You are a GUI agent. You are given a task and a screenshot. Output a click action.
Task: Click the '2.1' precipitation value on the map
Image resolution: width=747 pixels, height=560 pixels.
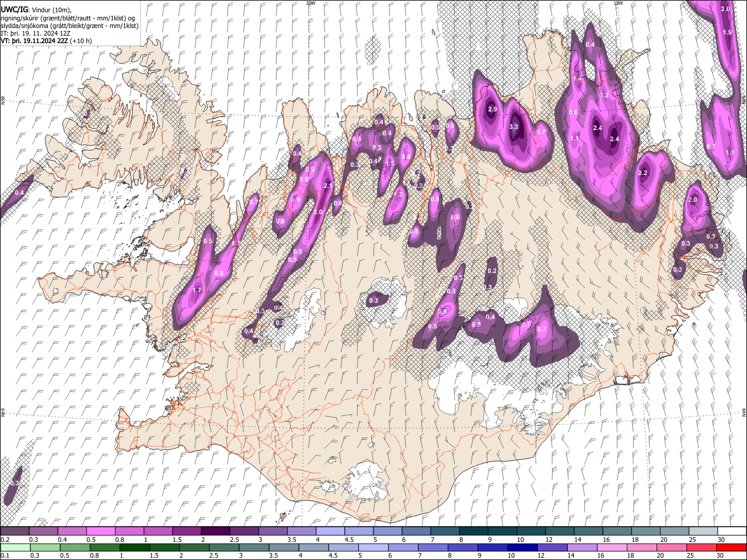[327, 185]
